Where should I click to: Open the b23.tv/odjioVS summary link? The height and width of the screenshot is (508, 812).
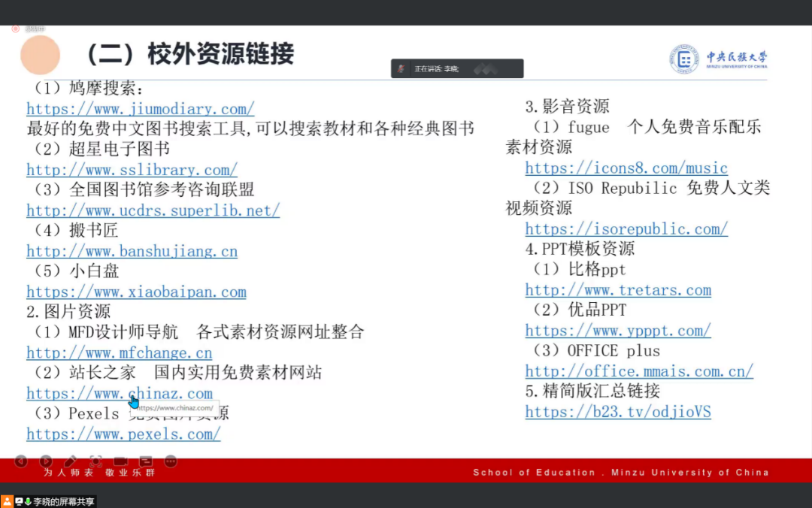coord(617,412)
